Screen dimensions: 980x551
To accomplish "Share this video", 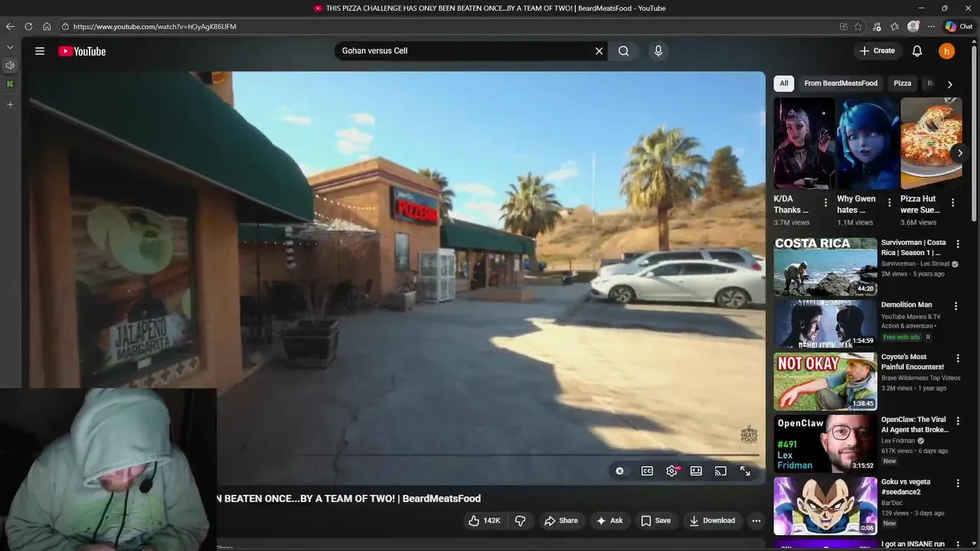I will [x=561, y=520].
